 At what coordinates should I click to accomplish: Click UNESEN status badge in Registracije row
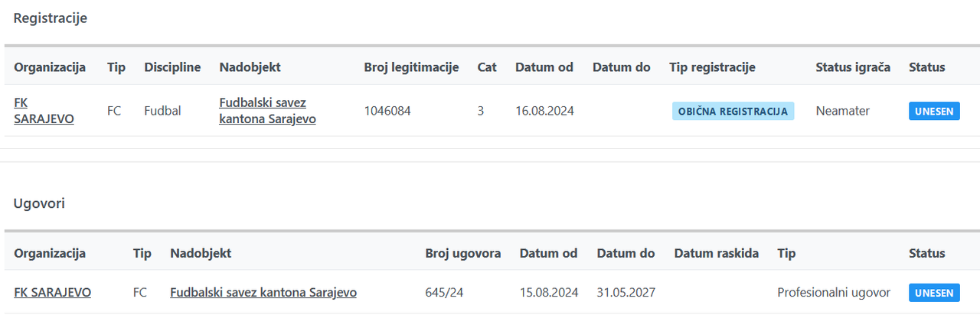coord(933,111)
